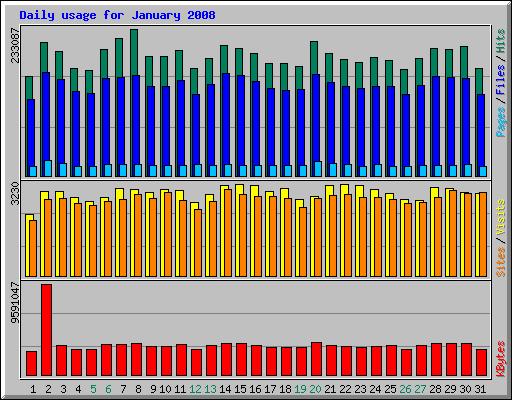The image size is (512, 400).
Task: Select day label 16 on the x-axis
Action: click(x=255, y=389)
